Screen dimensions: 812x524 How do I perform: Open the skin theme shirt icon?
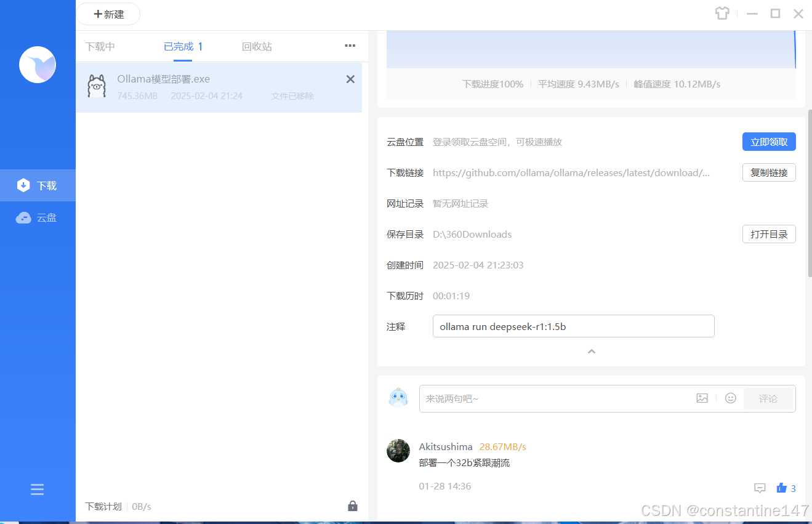click(722, 14)
